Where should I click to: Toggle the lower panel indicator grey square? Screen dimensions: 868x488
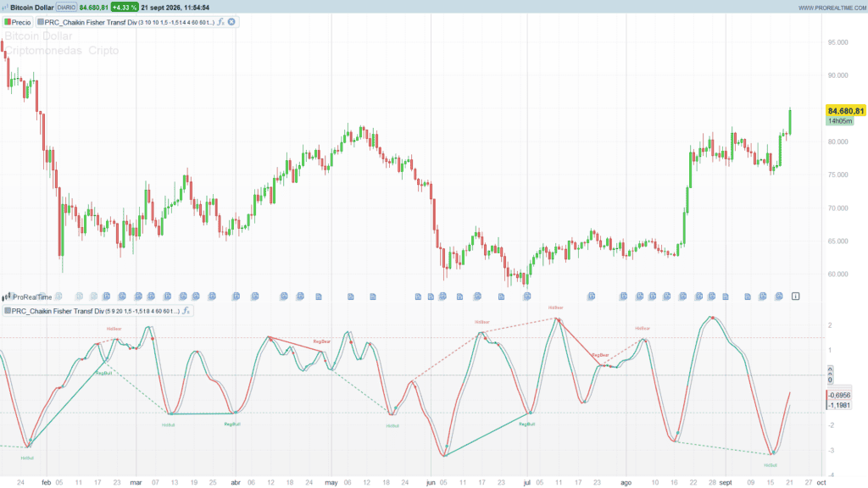[x=8, y=311]
